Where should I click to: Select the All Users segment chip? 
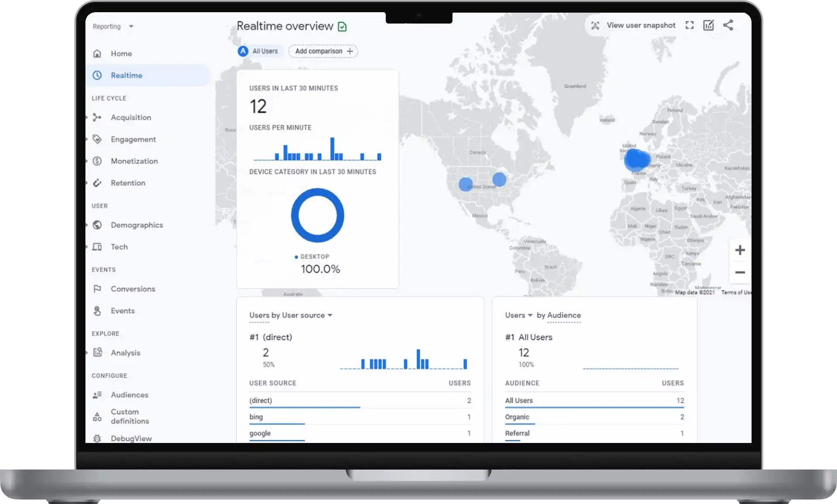tap(260, 51)
